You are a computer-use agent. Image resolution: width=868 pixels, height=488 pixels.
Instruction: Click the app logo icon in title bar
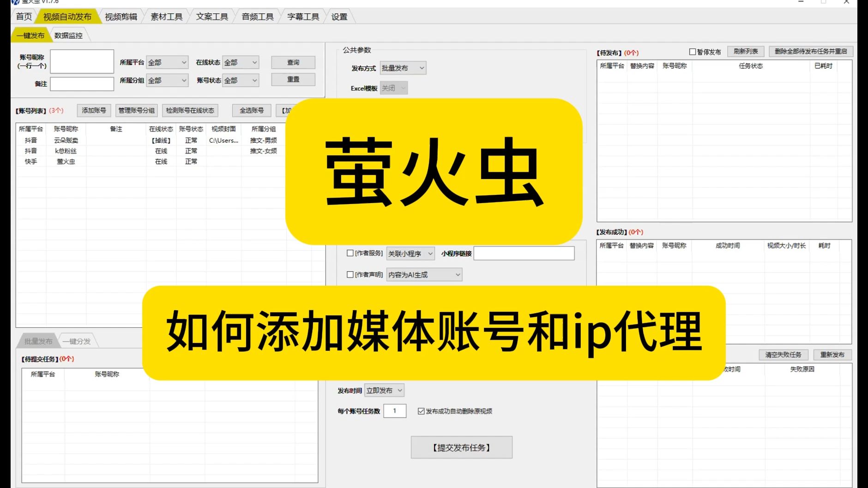(15, 2)
